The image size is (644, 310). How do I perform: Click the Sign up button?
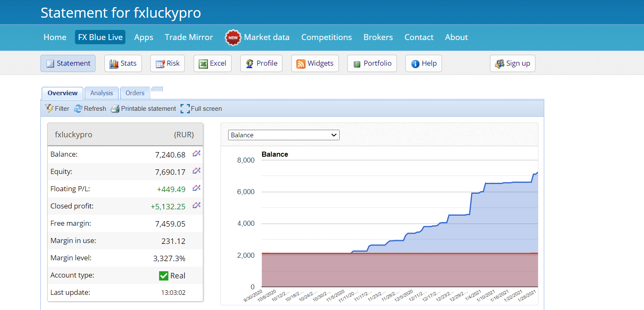512,64
